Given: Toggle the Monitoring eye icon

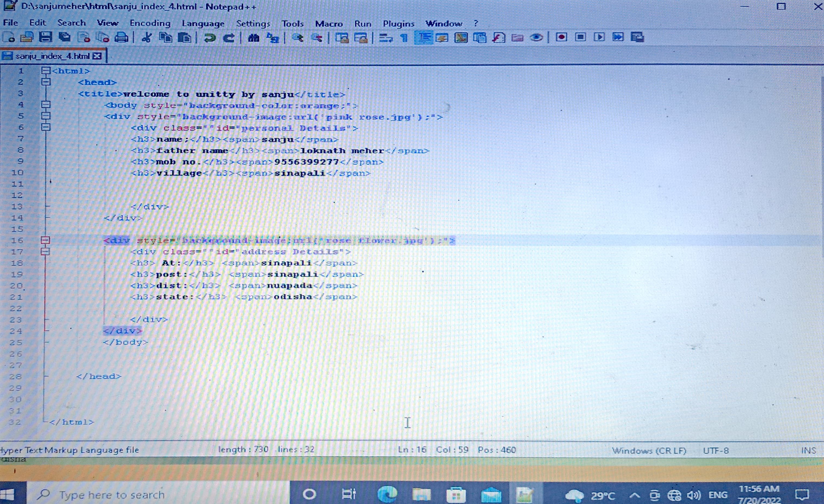Looking at the screenshot, I should 536,38.
